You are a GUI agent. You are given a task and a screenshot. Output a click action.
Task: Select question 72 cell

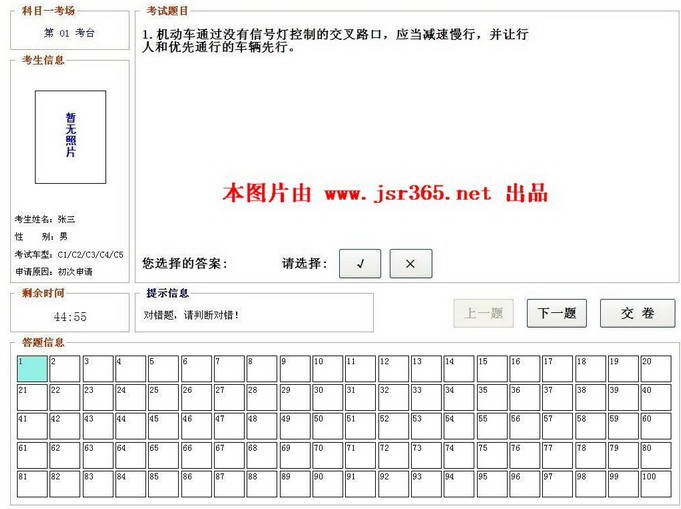pyautogui.click(x=393, y=455)
